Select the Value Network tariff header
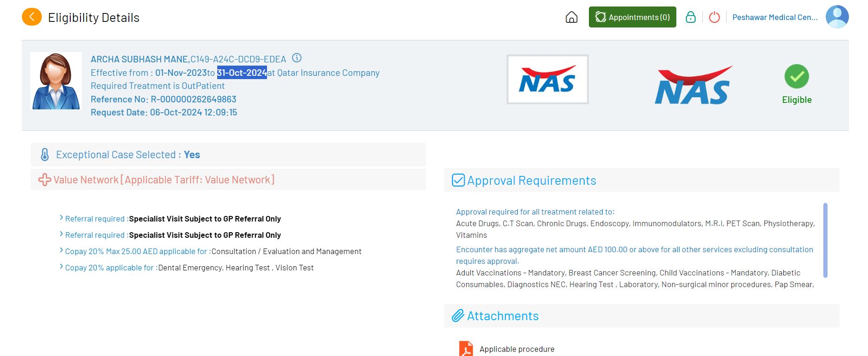This screenshot has height=356, width=868. 163,180
